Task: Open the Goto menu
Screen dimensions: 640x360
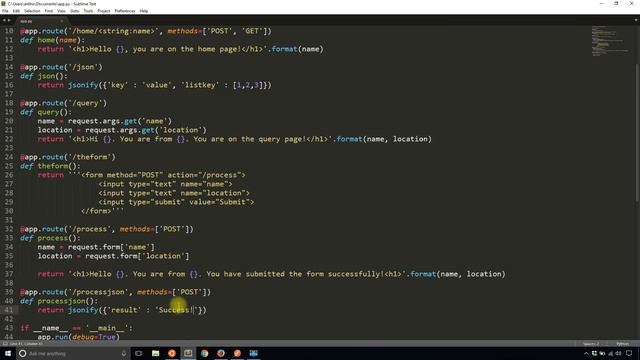Action: [75, 11]
